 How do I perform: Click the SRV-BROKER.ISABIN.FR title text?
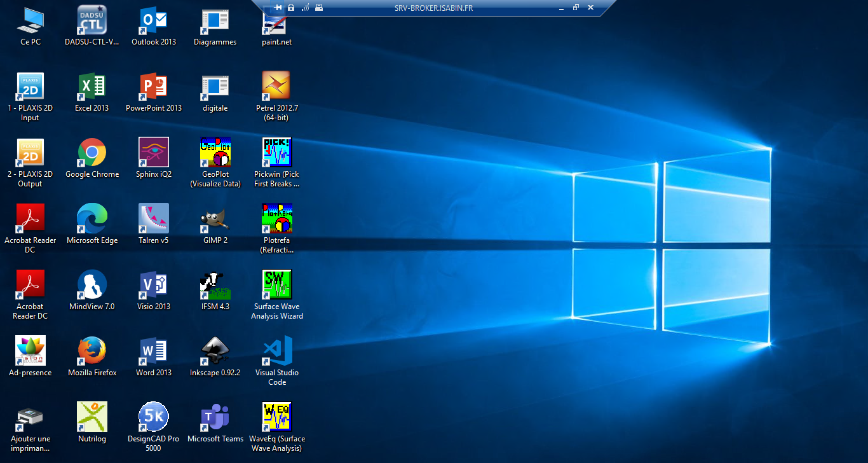(433, 8)
